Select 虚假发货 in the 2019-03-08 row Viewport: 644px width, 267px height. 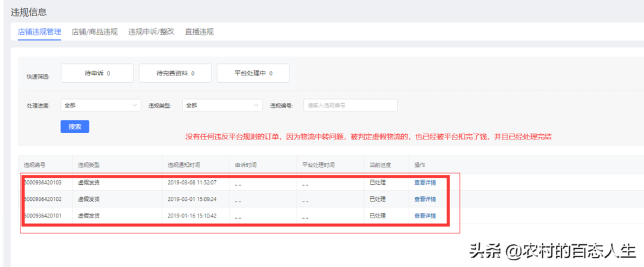pos(89,183)
